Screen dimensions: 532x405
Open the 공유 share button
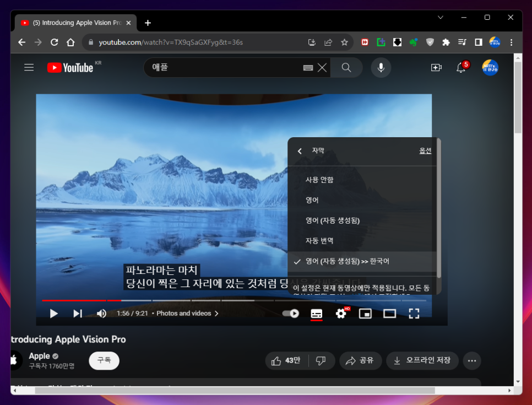(360, 360)
